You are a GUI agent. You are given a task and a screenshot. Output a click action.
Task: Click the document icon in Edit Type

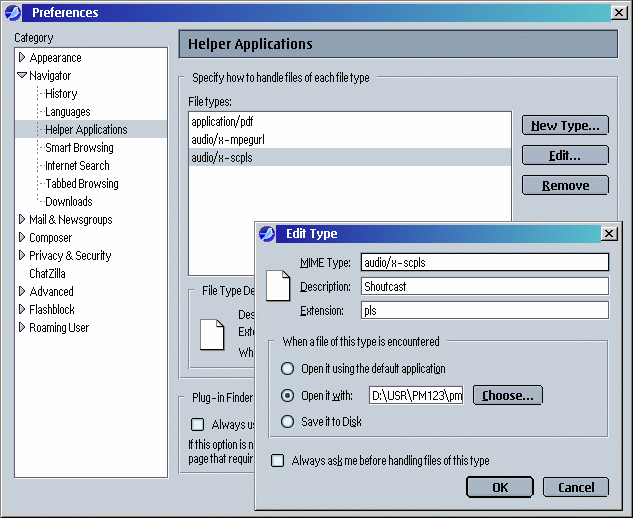tap(279, 288)
